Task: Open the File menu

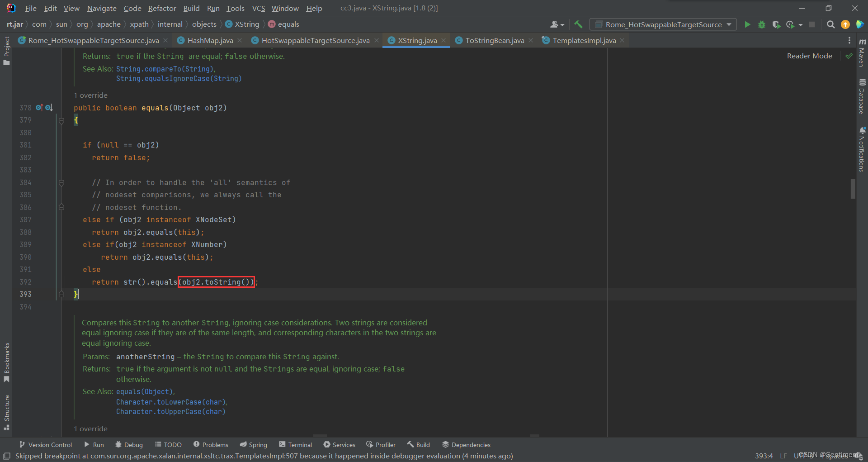Action: pos(31,8)
